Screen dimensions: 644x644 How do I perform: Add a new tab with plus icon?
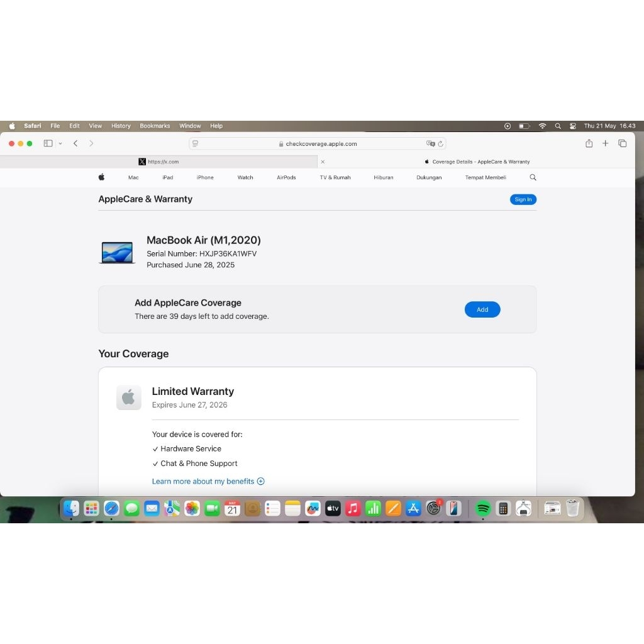[606, 143]
